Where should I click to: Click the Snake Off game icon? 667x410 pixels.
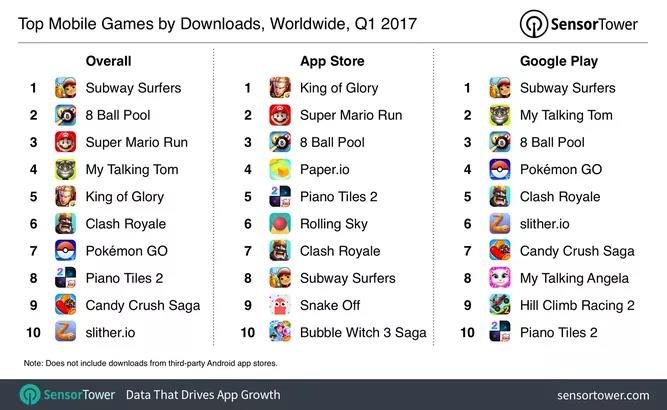[x=280, y=305]
